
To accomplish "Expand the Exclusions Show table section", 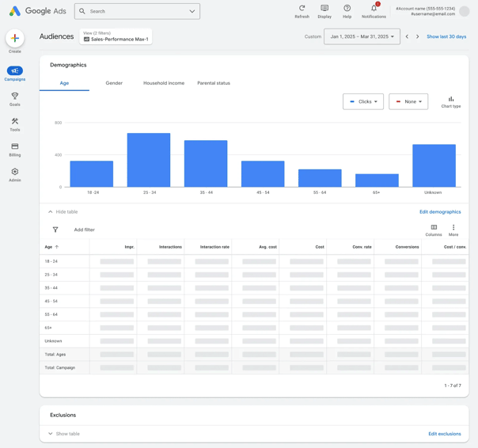I will pyautogui.click(x=63, y=434).
